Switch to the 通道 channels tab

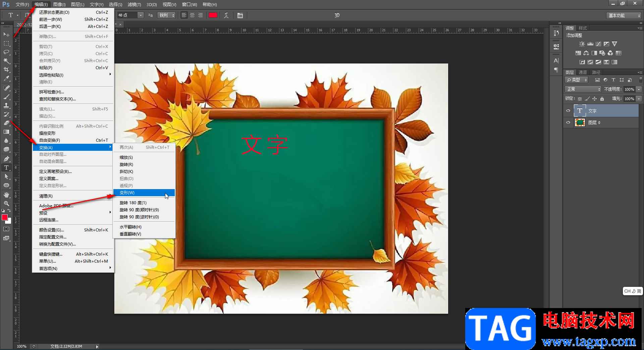pyautogui.click(x=583, y=73)
